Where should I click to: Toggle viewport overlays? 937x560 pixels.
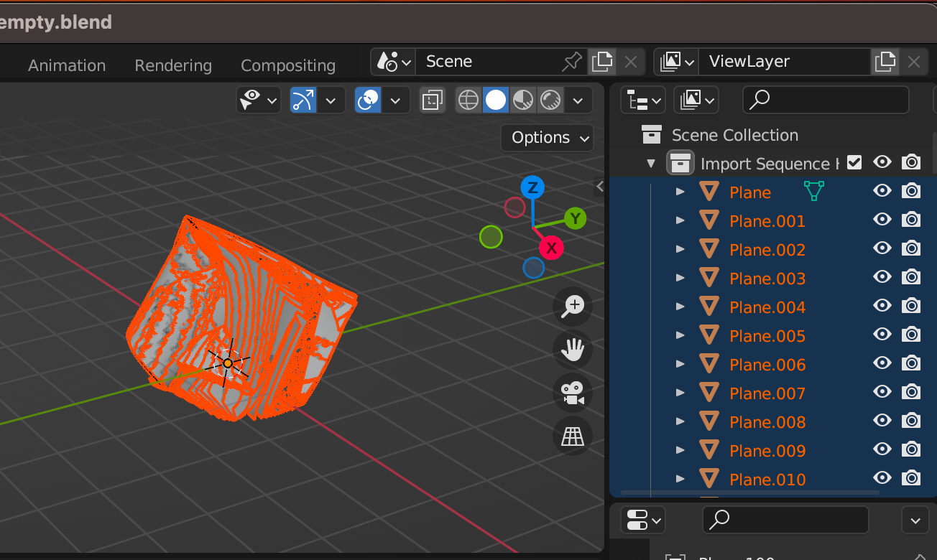369,101
